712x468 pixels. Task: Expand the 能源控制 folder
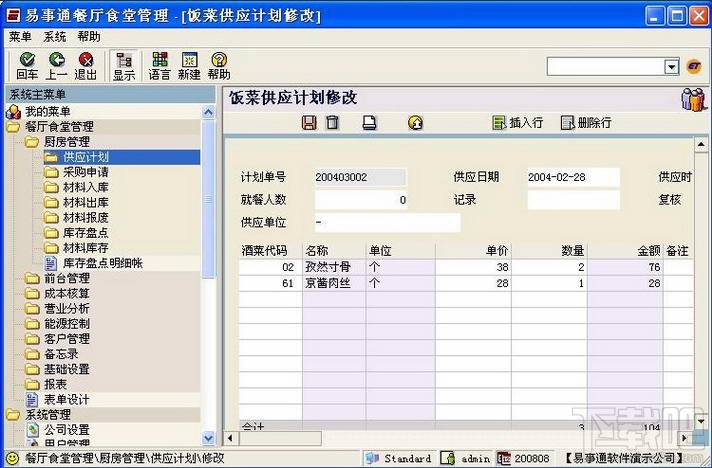tap(67, 324)
